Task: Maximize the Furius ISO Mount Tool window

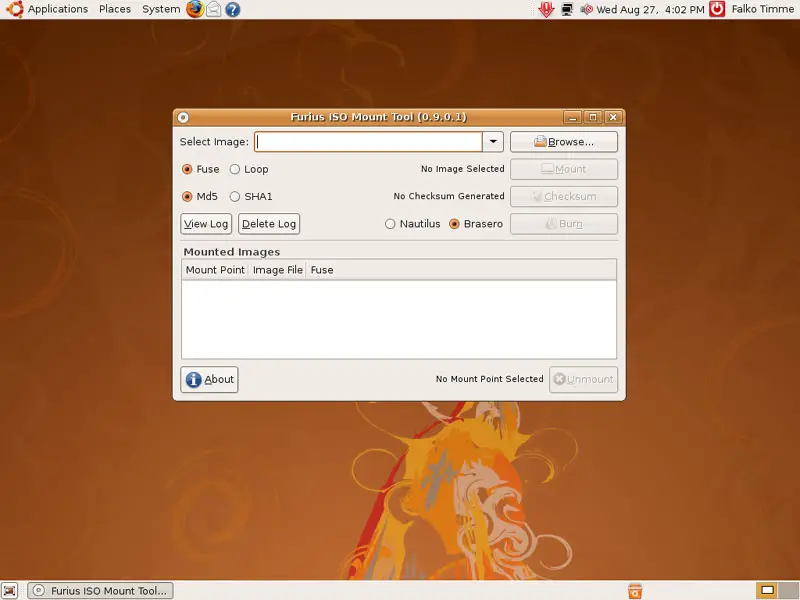Action: coord(593,117)
